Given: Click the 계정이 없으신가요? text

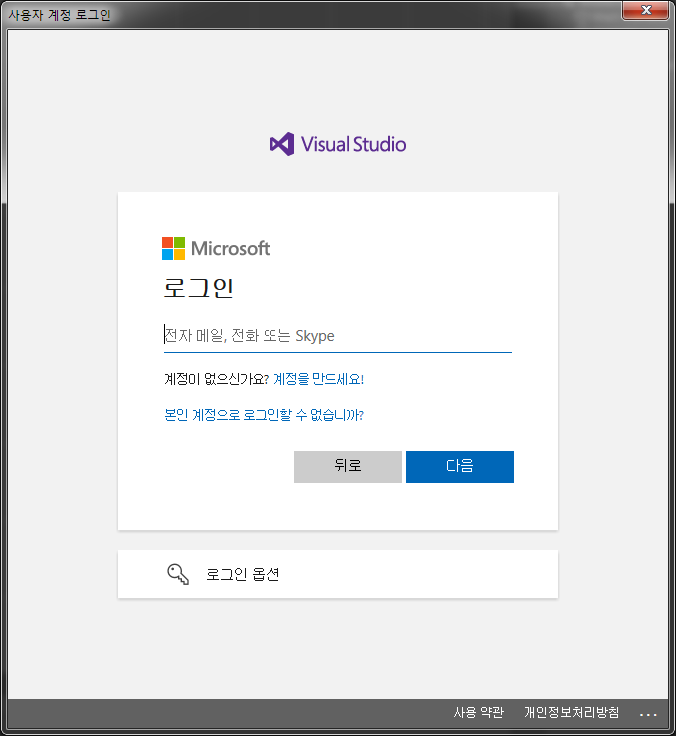Looking at the screenshot, I should (216, 379).
